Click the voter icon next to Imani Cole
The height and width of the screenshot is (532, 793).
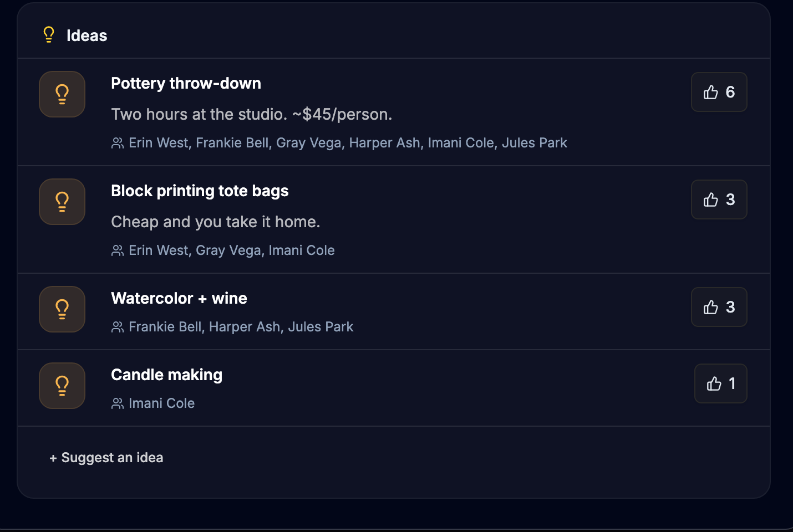(x=118, y=403)
